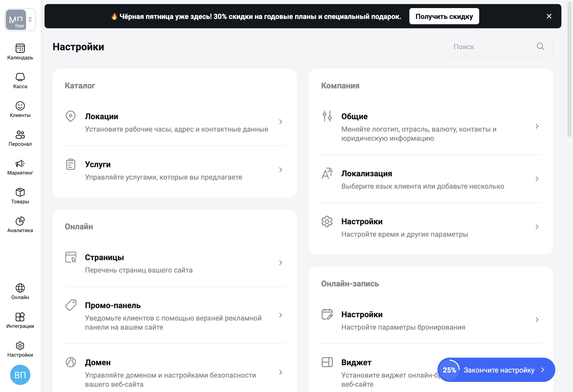Viewport: 573px width, 392px height.
Task: Open Маркетинг megaphone icon
Action: (x=20, y=163)
